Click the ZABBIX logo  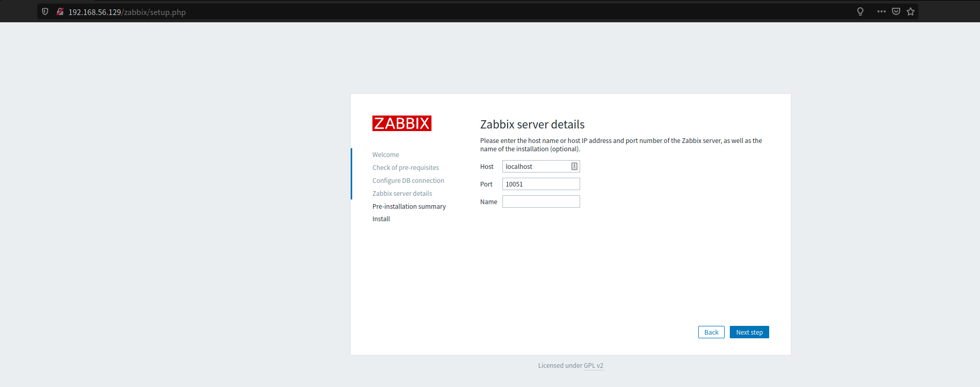(402, 123)
